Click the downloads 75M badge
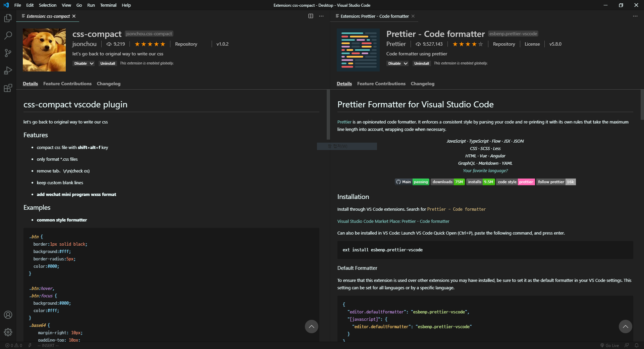This screenshot has height=349, width=644. coord(447,182)
